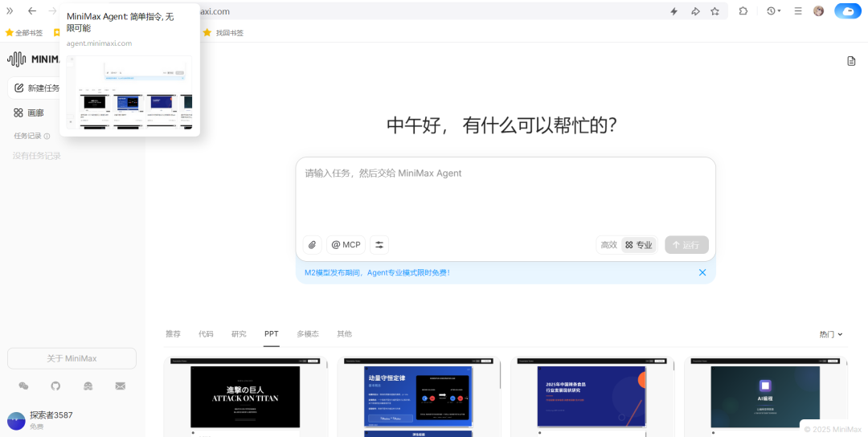
Task: Click the WeChat icon in the sidebar
Action: pyautogui.click(x=23, y=386)
